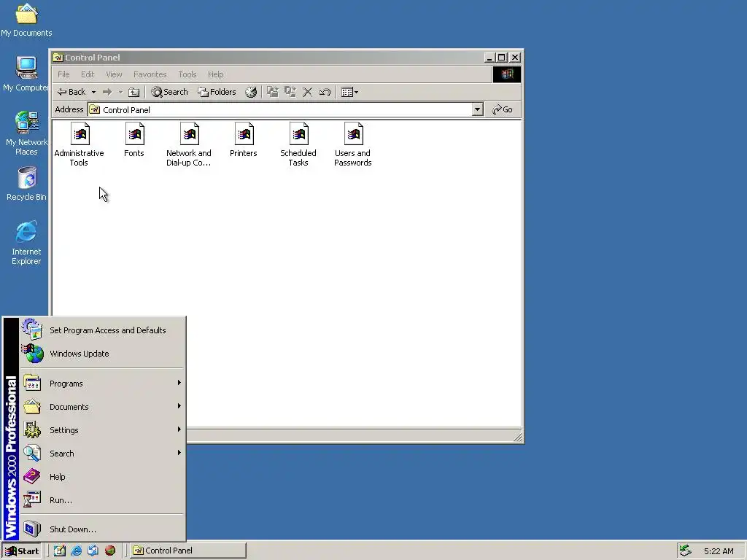Expand Documents submenu in Start menu

[101, 407]
